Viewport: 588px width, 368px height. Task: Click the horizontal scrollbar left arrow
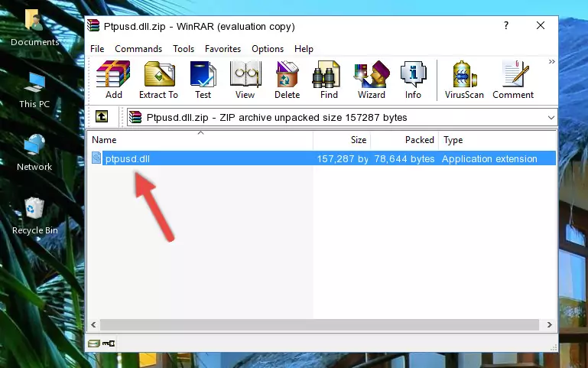tap(94, 324)
